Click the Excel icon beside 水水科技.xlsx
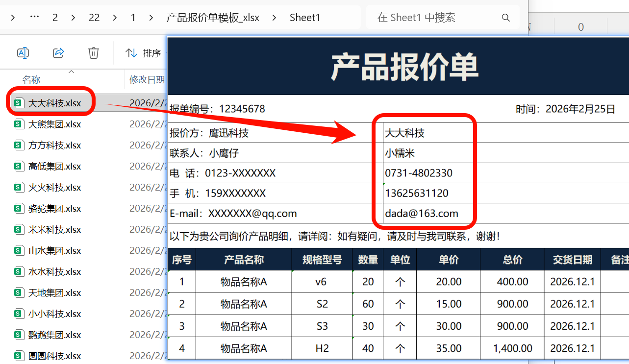This screenshot has height=364, width=629. coord(19,271)
